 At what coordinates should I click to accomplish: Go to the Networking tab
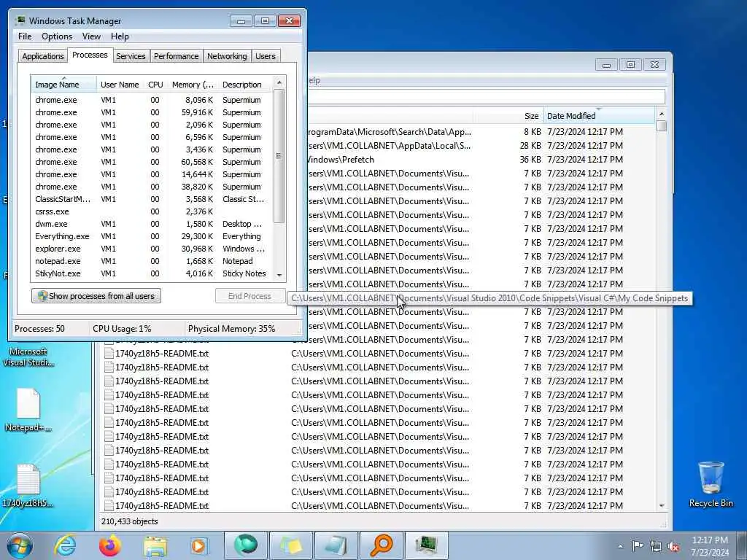coord(228,56)
